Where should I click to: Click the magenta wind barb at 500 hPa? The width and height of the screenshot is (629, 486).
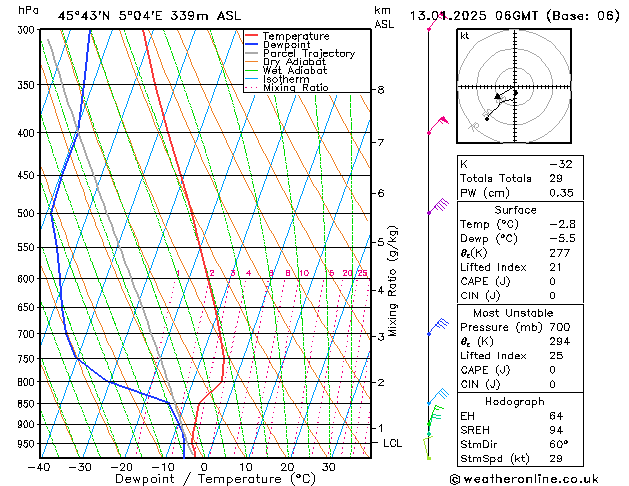point(438,206)
